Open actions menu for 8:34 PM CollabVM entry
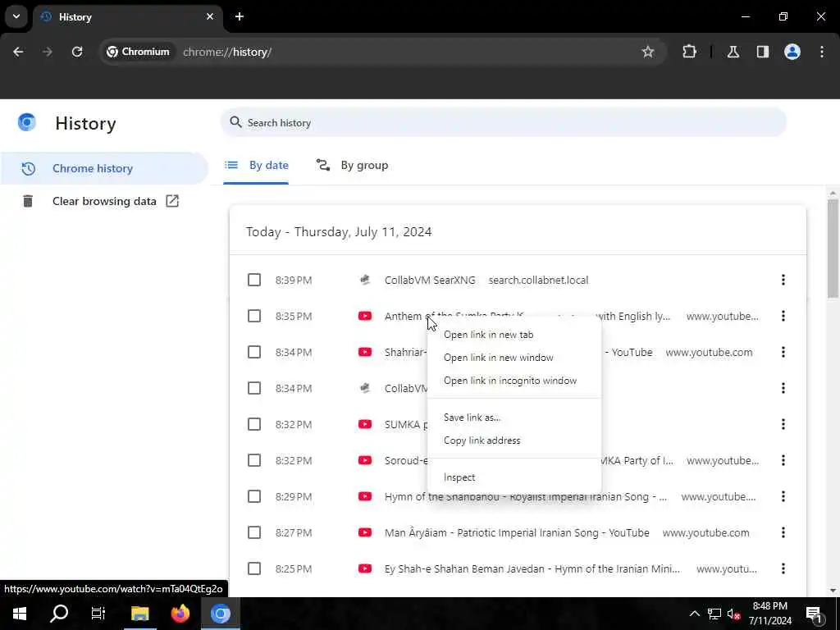The image size is (840, 630). [x=783, y=388]
